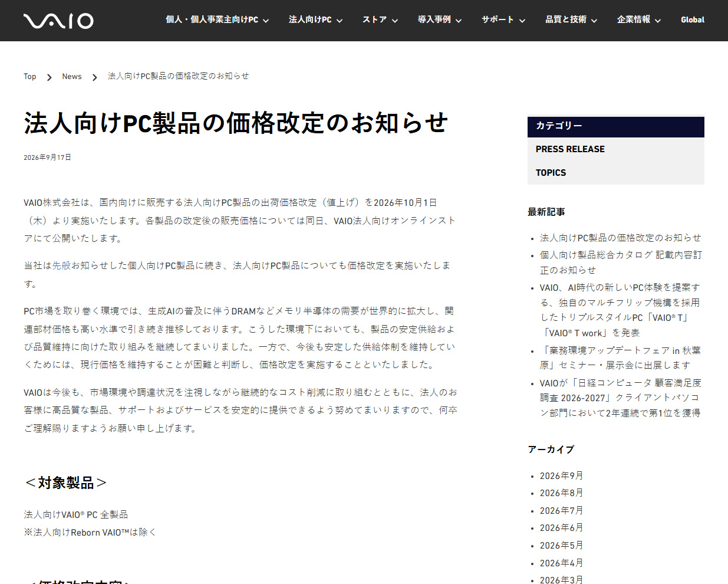Open latest article 法人向けPC製品の価格改定のお知らせ

[x=621, y=238]
